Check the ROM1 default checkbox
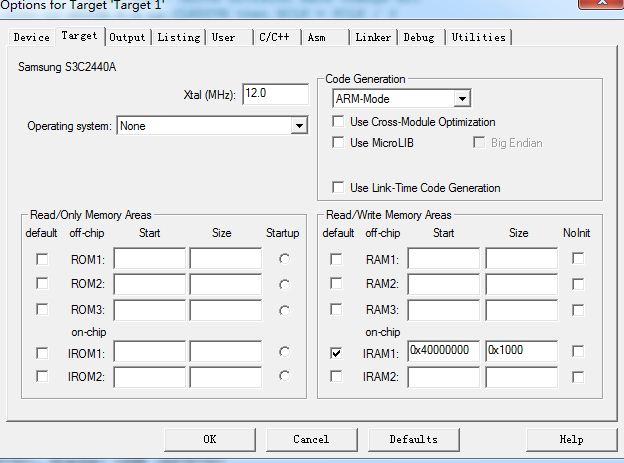 42,259
